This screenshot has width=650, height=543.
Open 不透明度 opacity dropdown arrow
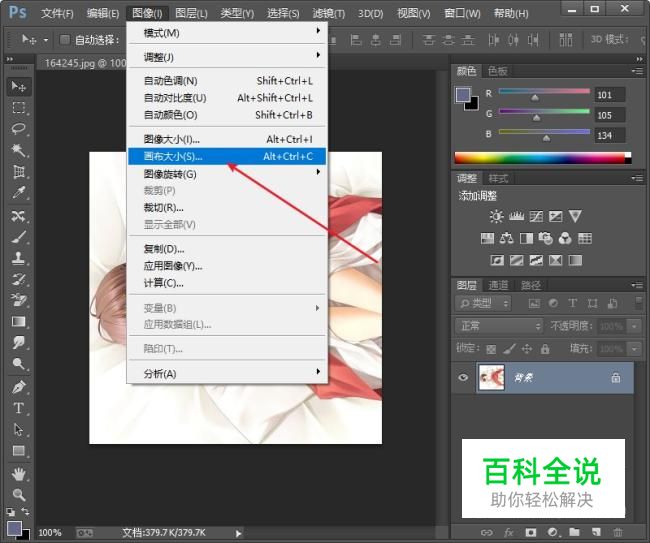pos(634,327)
